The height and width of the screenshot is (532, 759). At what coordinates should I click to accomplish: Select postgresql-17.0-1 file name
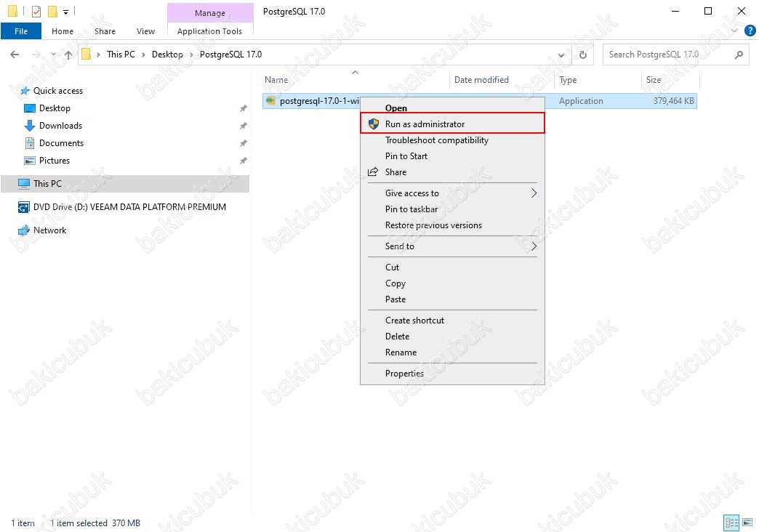click(x=319, y=101)
